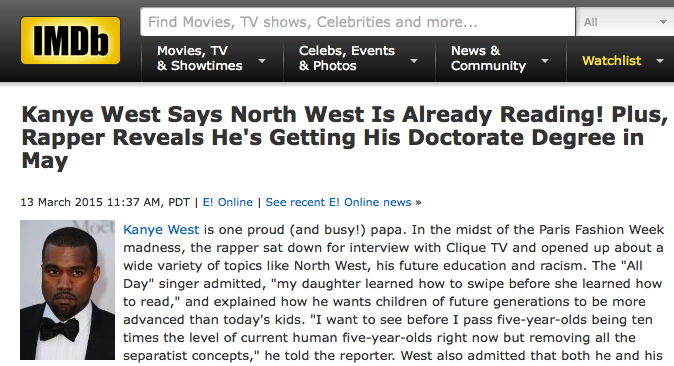This screenshot has width=674, height=366.
Task: Click the Kanye West photo thumbnail
Action: (67, 290)
